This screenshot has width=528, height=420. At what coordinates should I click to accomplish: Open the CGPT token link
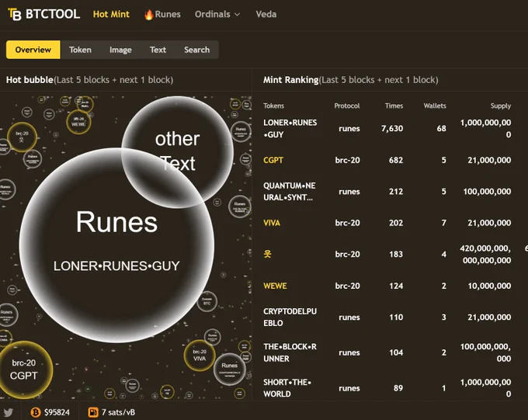click(273, 160)
